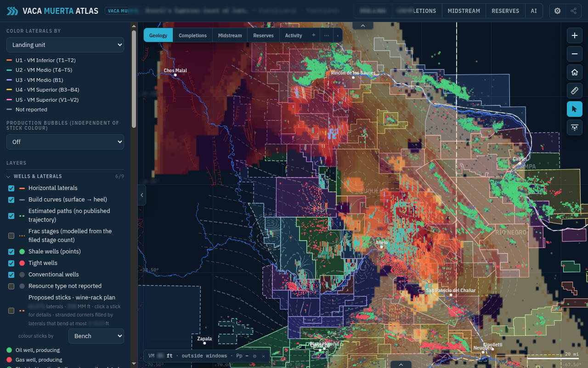Image resolution: width=588 pixels, height=368 pixels.
Task: Switch to the Geology map tab
Action: click(158, 35)
